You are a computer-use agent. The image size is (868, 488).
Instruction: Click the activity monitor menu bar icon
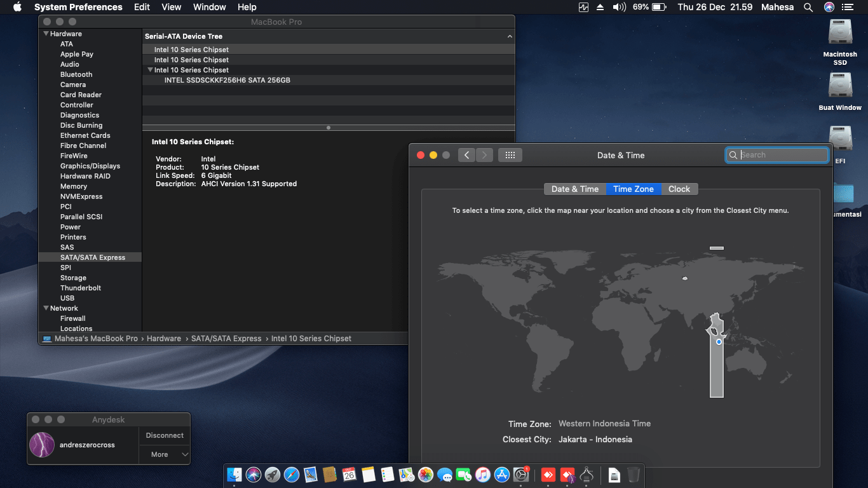(584, 7)
